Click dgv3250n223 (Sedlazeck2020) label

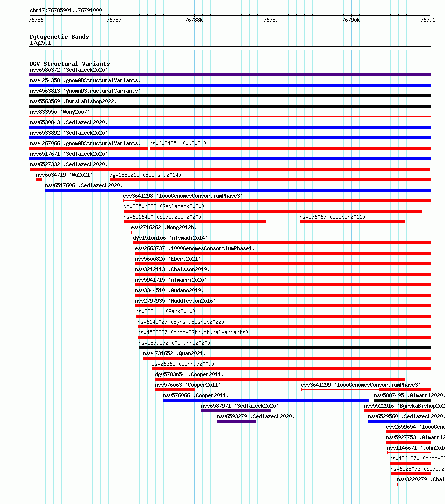164,206
